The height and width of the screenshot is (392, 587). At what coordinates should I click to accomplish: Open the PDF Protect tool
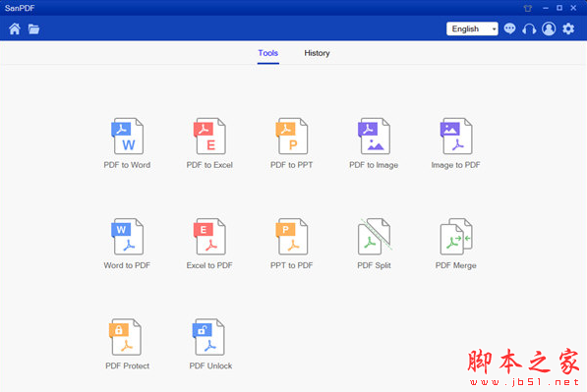pyautogui.click(x=127, y=344)
